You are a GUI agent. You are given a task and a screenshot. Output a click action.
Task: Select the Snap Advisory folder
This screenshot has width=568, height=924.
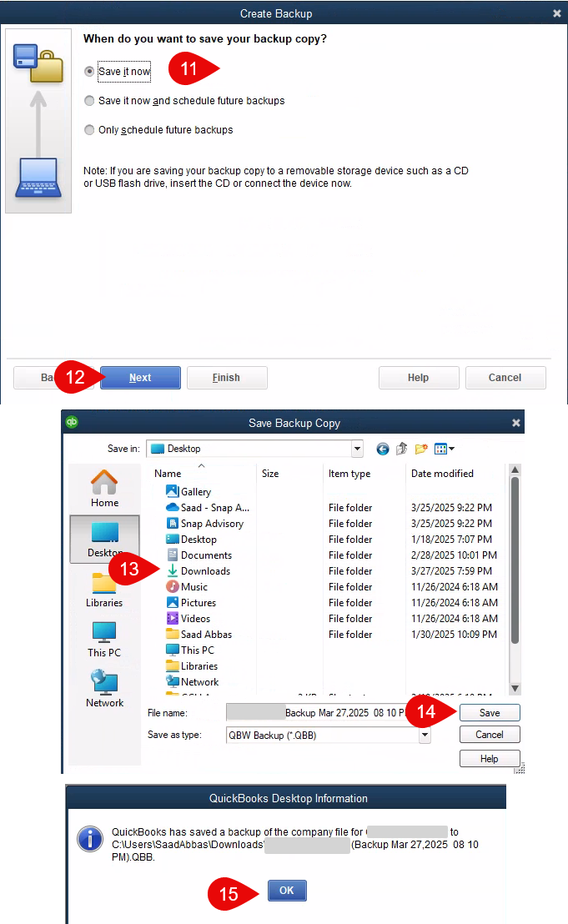coord(204,523)
